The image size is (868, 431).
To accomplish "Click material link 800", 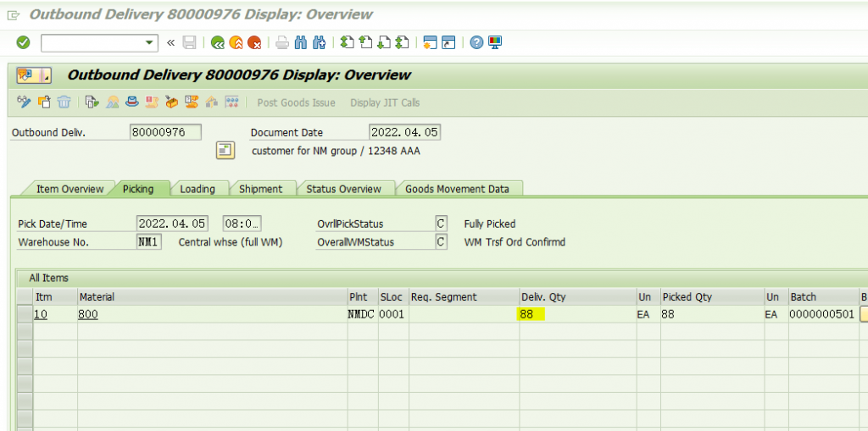I will point(88,315).
